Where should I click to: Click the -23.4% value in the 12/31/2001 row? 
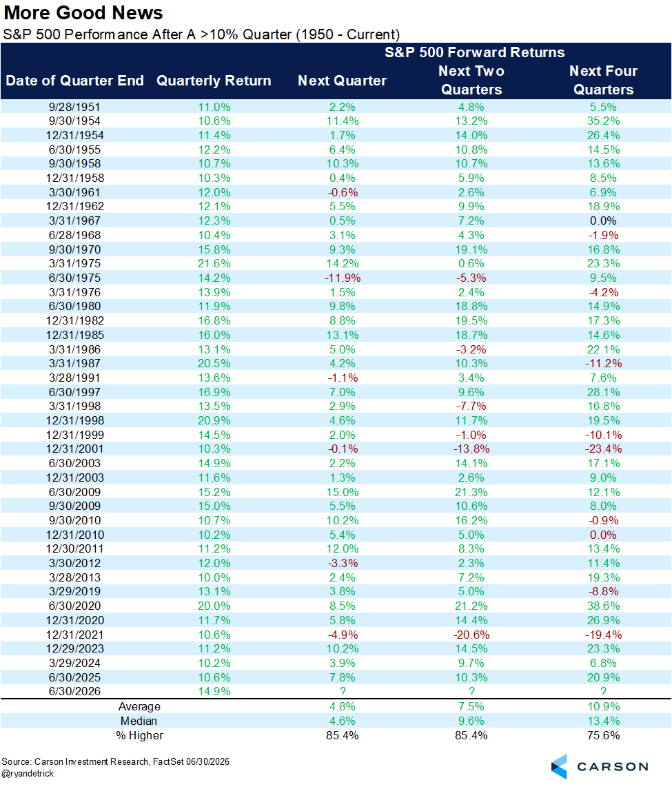tap(603, 449)
